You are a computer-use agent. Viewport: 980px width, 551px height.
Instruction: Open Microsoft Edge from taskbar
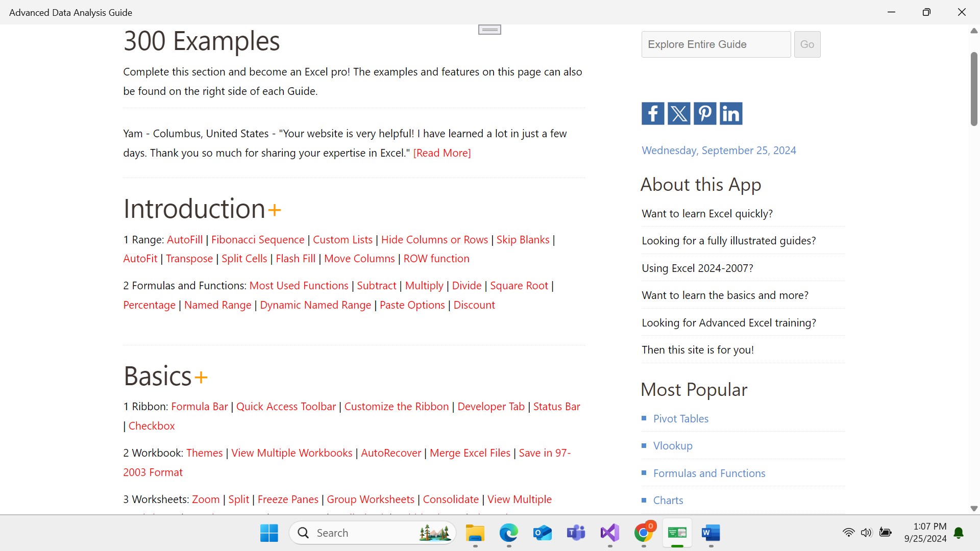click(x=508, y=533)
